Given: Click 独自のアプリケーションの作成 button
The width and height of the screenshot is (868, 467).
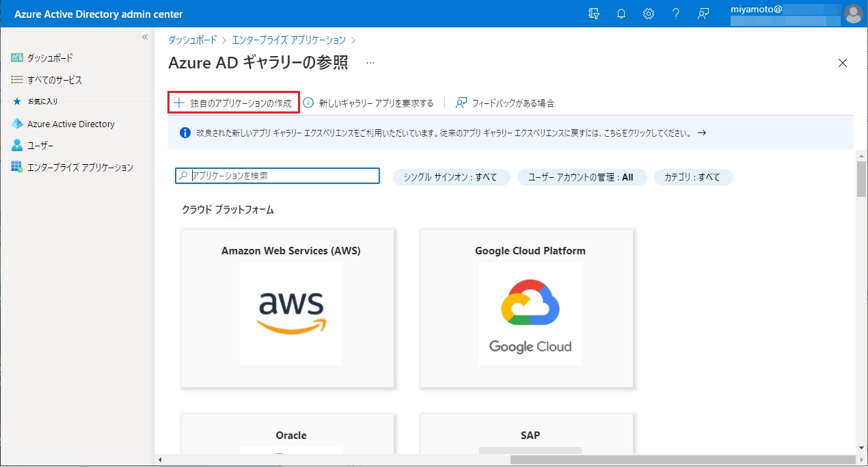Looking at the screenshot, I should click(x=234, y=103).
